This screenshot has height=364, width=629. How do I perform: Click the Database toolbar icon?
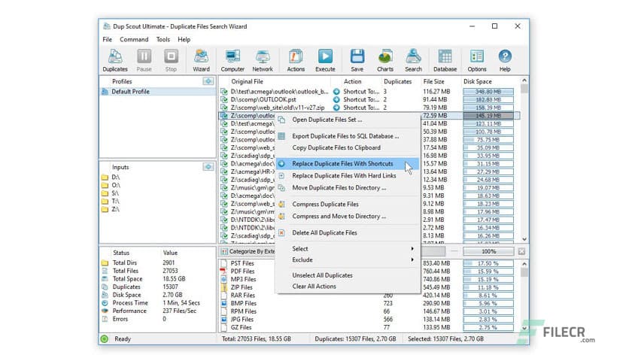click(445, 59)
